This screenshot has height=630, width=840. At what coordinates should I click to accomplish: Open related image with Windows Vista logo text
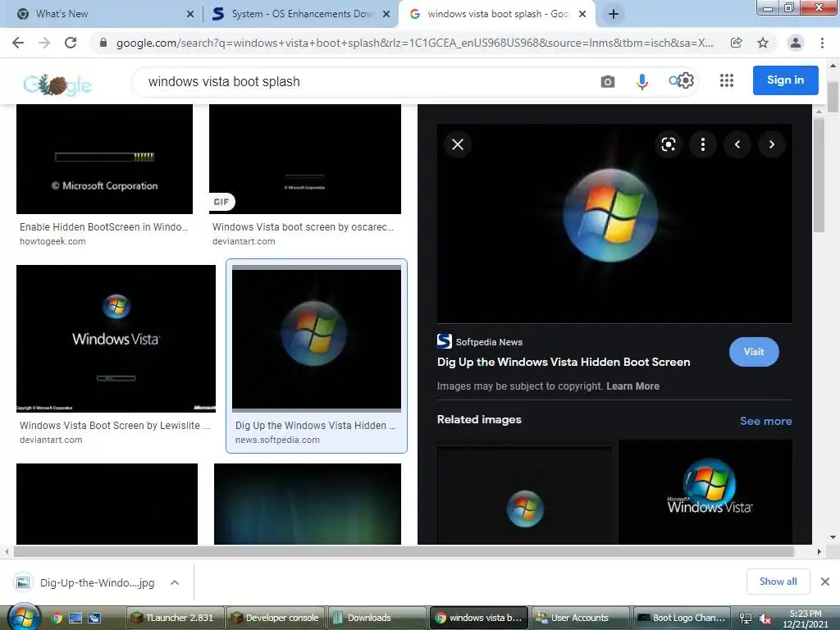click(x=705, y=492)
